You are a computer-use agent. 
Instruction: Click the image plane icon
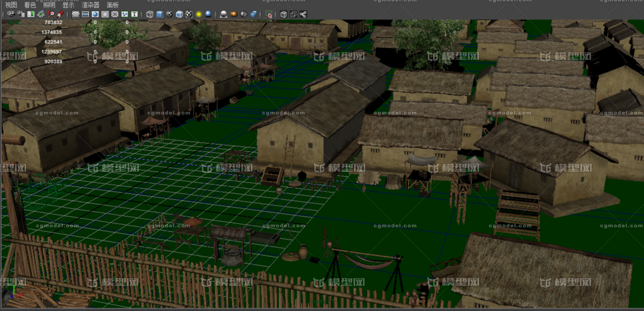40,14
